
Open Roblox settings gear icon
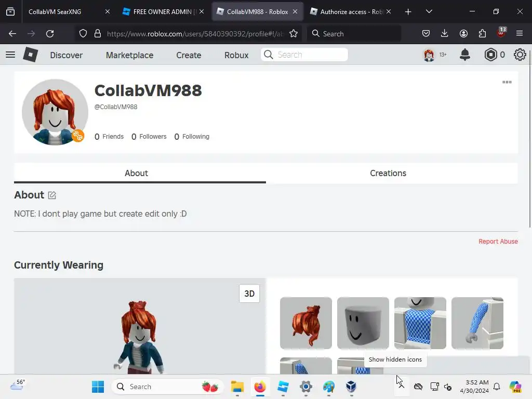click(x=520, y=55)
